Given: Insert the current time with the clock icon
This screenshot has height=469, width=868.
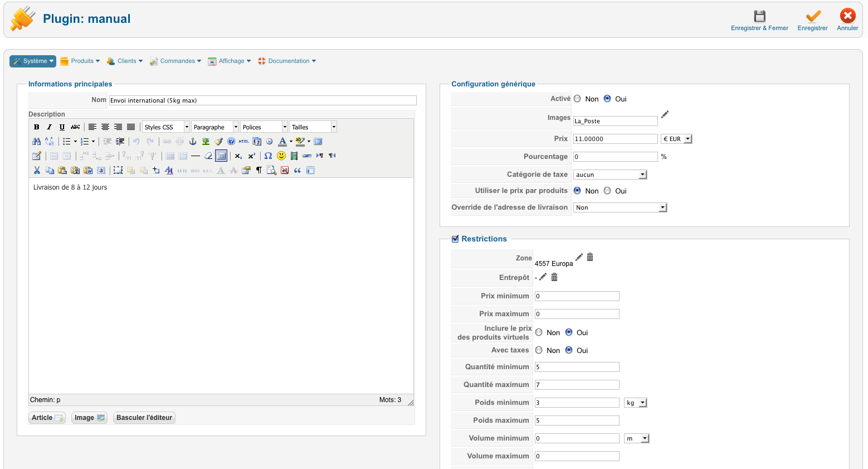Looking at the screenshot, I should click(x=270, y=142).
